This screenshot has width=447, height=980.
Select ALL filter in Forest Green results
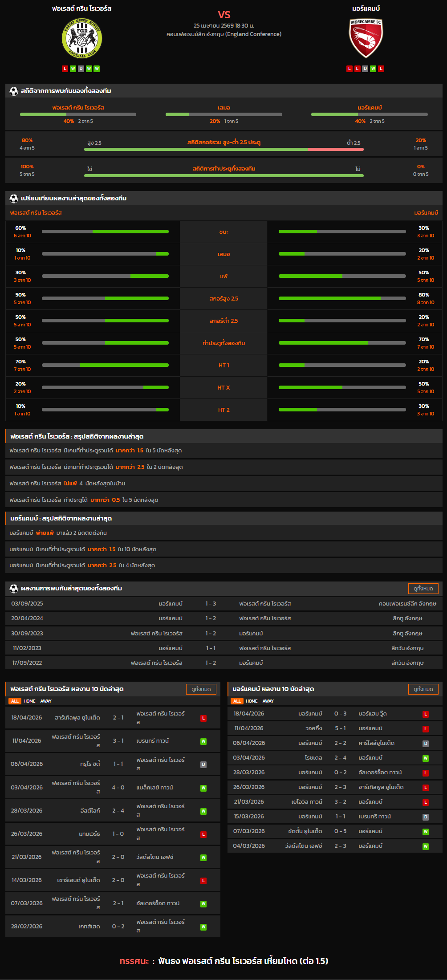pyautogui.click(x=15, y=701)
